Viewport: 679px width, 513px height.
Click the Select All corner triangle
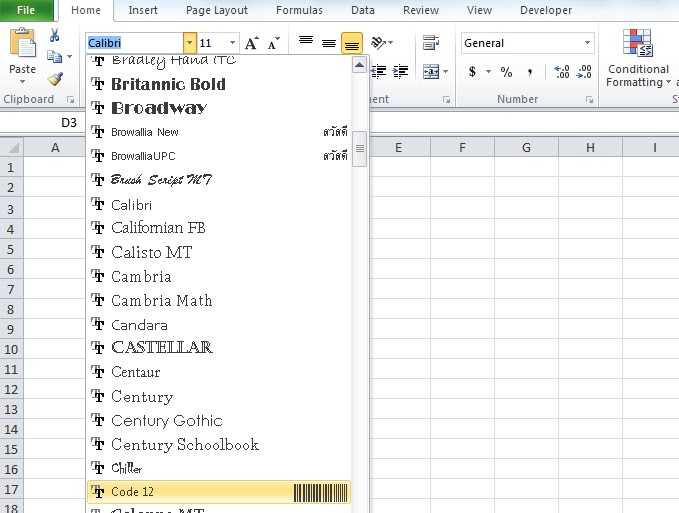point(12,147)
